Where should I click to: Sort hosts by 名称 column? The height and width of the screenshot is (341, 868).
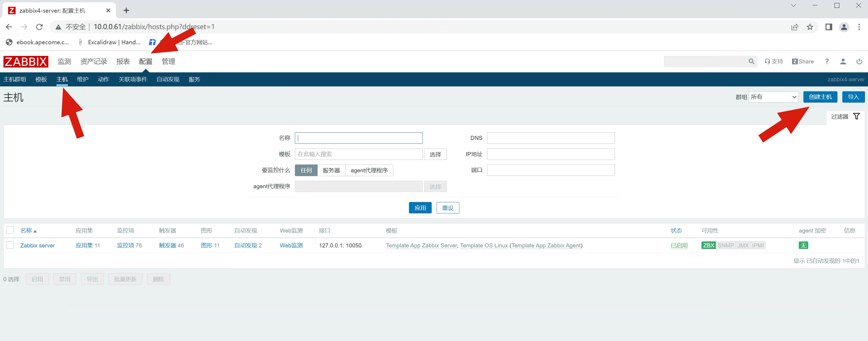[26, 231]
